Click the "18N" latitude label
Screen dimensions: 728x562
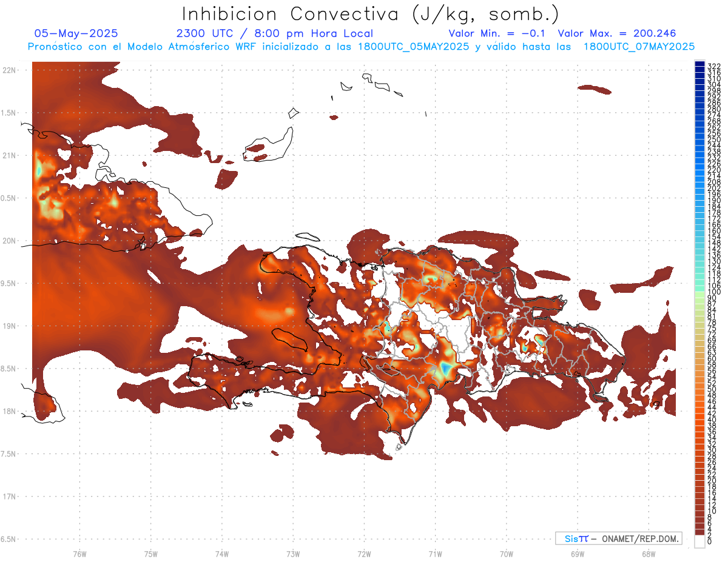[9, 412]
